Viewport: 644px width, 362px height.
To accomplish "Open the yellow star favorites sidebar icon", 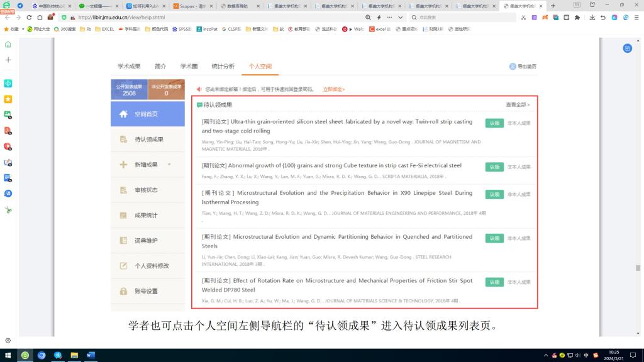I will [x=8, y=99].
